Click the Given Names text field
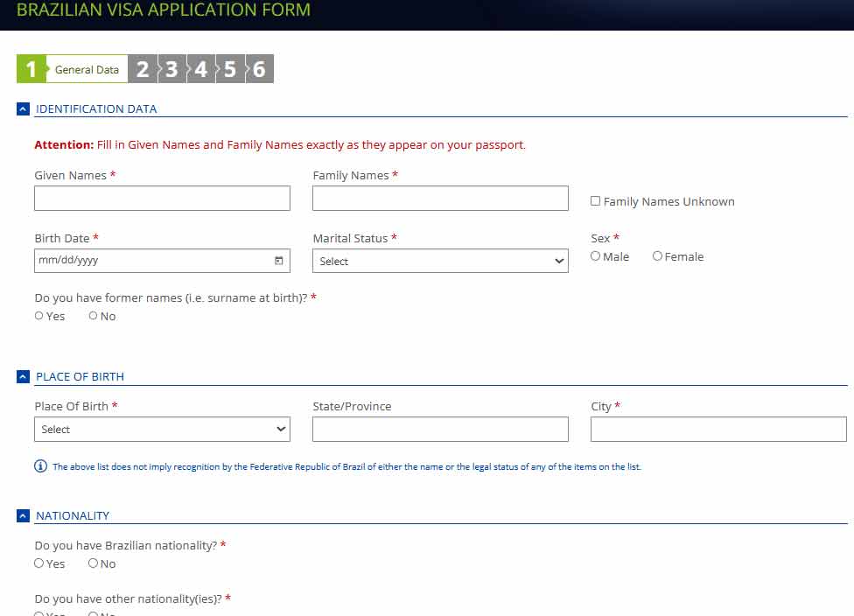 [162, 199]
